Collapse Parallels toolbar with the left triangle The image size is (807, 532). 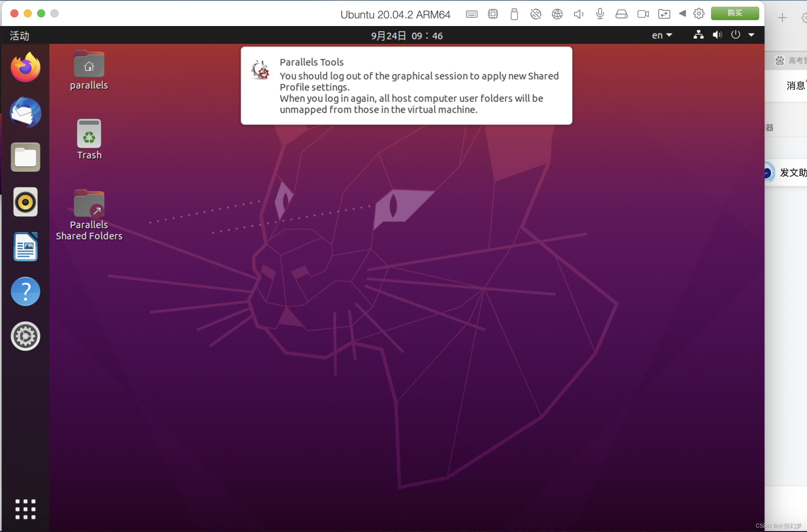(682, 14)
